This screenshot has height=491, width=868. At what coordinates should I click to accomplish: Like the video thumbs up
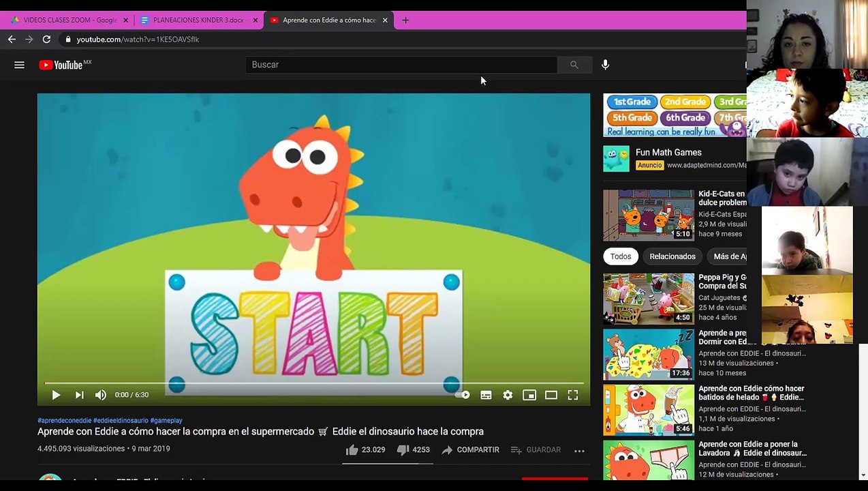click(365, 450)
